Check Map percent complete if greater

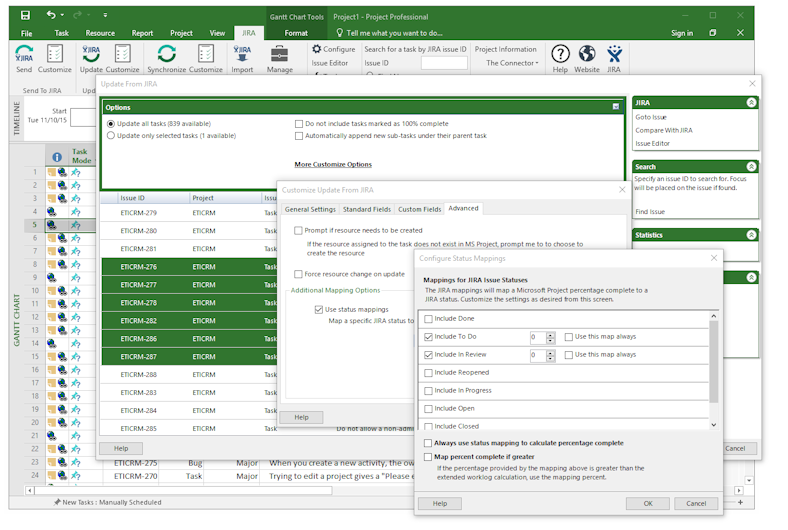tap(428, 457)
